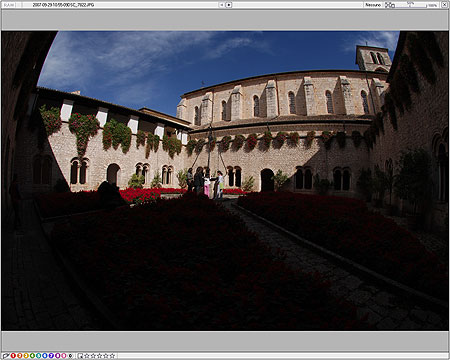Apply red label number 1
This screenshot has height=360, width=450.
13,356
